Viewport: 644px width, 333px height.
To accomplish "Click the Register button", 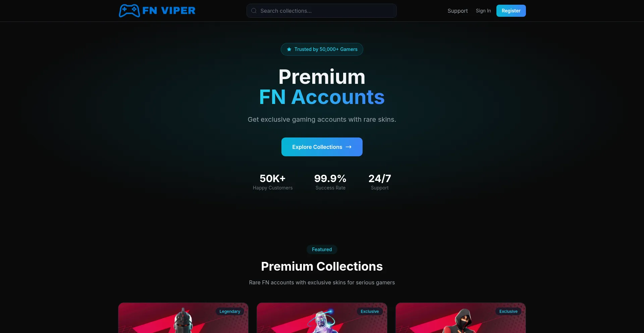I will [x=511, y=11].
